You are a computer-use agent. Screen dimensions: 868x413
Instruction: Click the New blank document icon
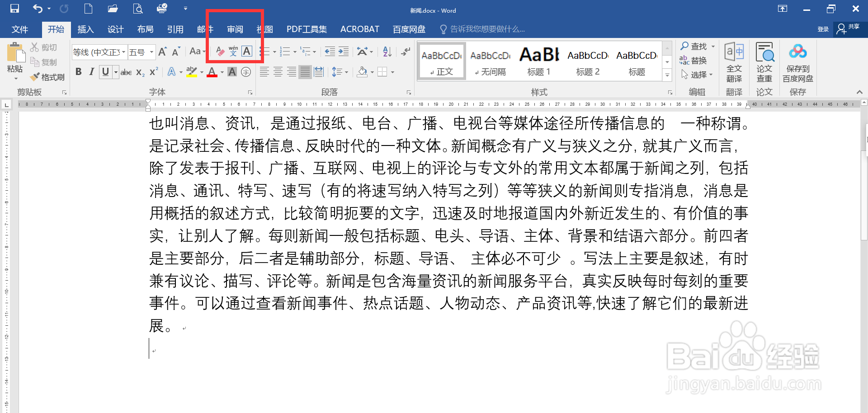tap(88, 9)
